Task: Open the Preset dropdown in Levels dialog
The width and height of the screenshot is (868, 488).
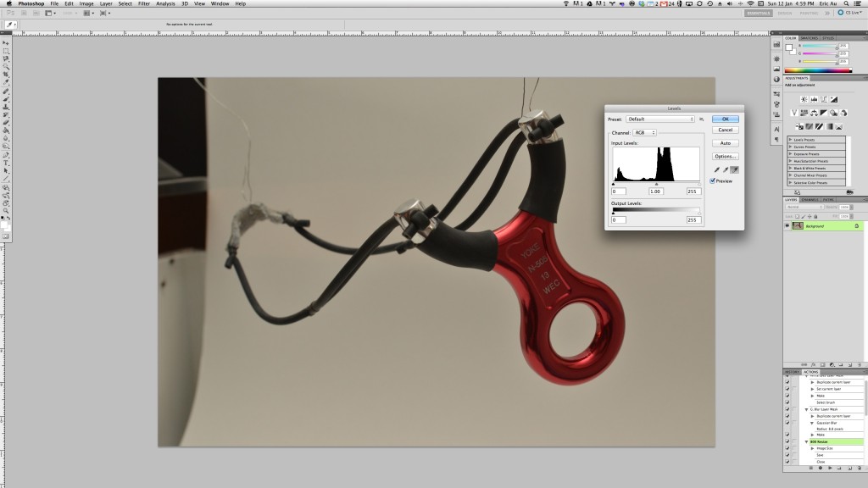Action: click(x=660, y=119)
